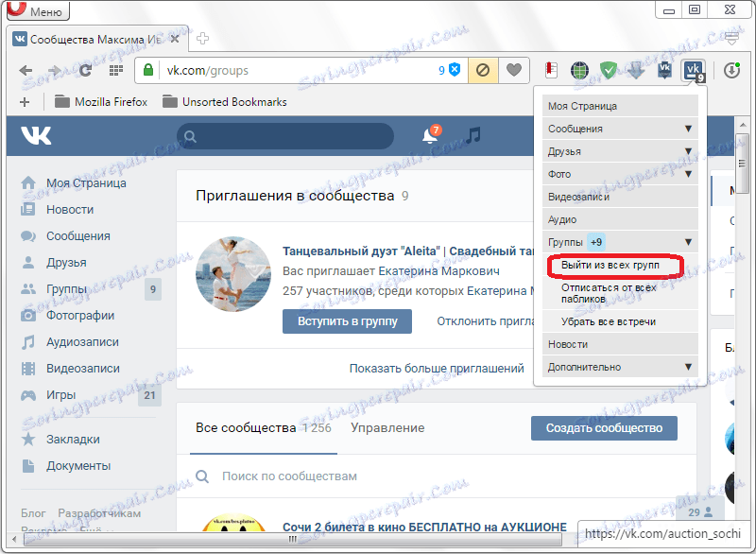This screenshot has height=554, width=756.
Task: Open Сочи 2 билета в кино group link
Action: [x=424, y=528]
